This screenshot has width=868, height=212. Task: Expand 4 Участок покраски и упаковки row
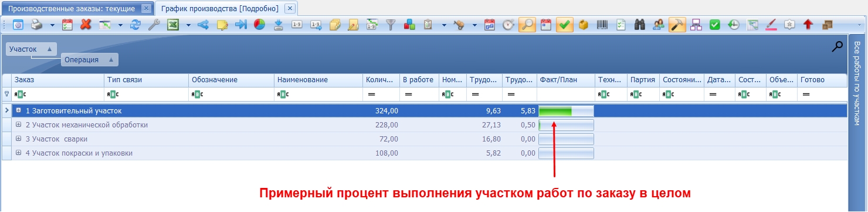point(19,153)
